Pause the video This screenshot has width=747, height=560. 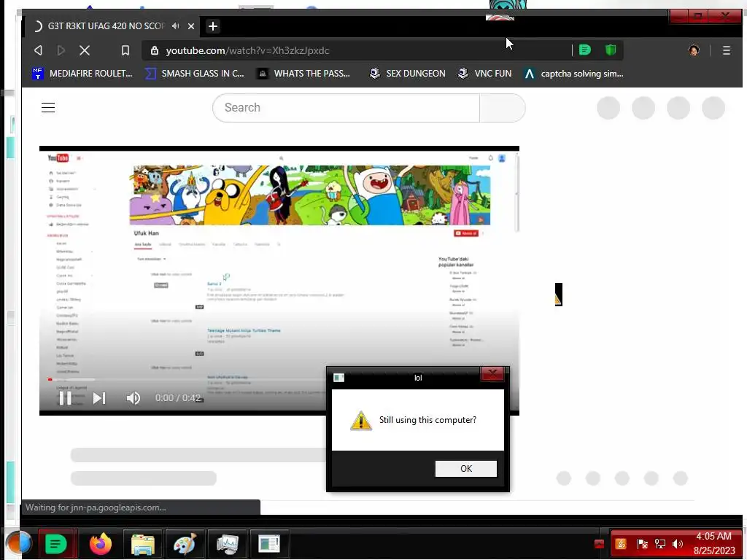(x=65, y=398)
